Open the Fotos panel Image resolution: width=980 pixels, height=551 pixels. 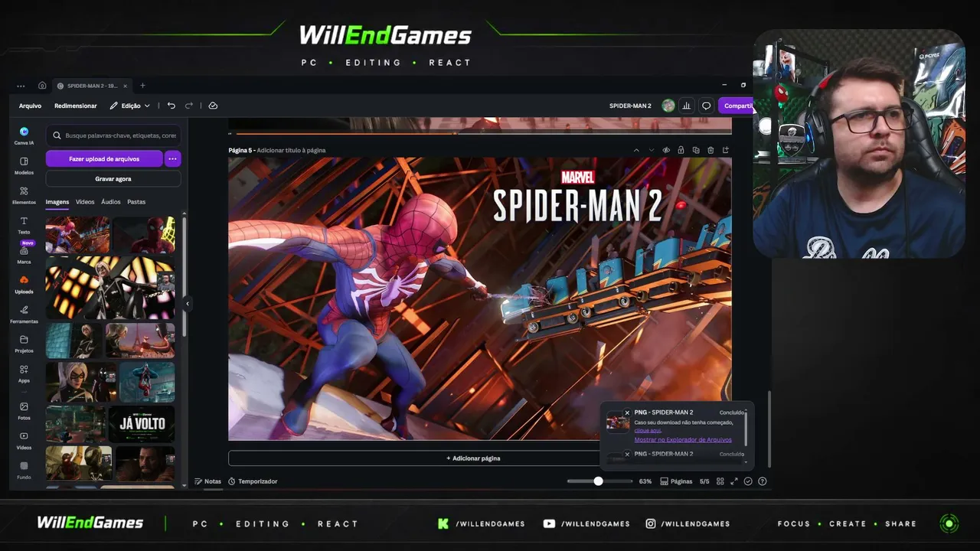pos(24,411)
